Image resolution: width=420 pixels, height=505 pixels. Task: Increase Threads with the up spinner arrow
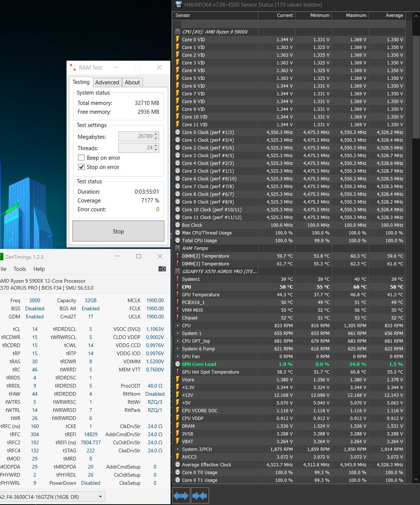[x=156, y=146]
